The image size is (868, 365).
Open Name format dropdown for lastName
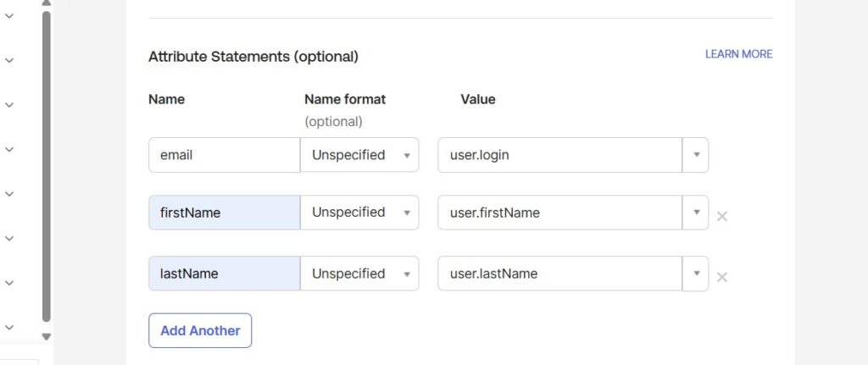tap(359, 274)
